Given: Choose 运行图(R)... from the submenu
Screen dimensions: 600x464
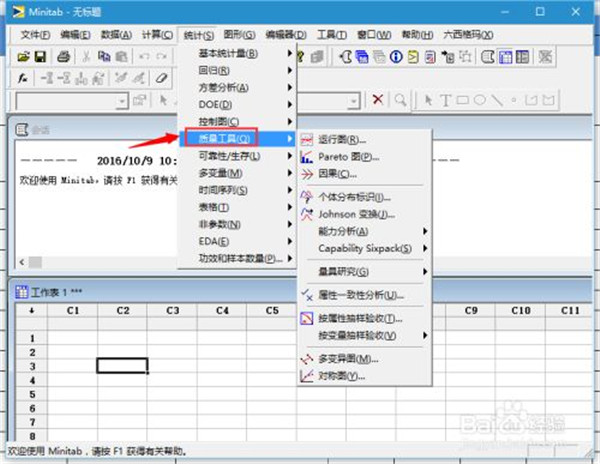Looking at the screenshot, I should pos(365,140).
